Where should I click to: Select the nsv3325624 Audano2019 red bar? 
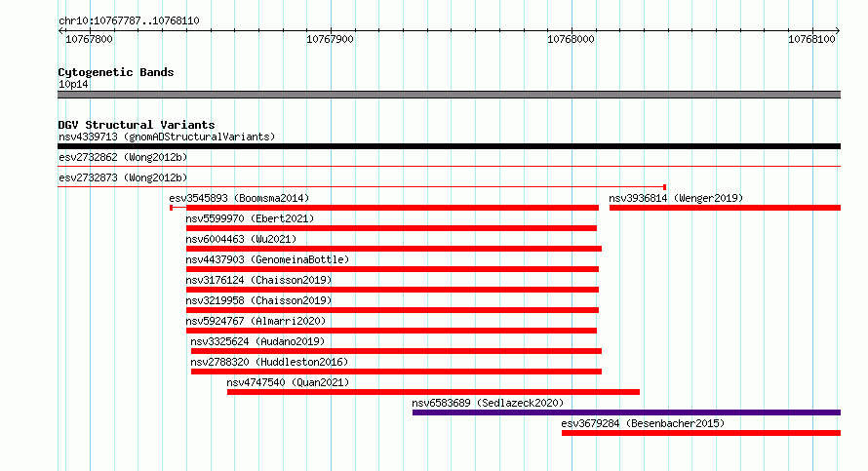(396, 351)
